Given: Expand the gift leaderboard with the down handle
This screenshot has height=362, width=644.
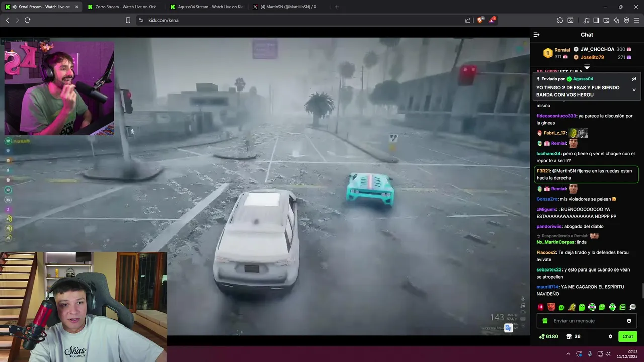Looking at the screenshot, I should click(587, 67).
